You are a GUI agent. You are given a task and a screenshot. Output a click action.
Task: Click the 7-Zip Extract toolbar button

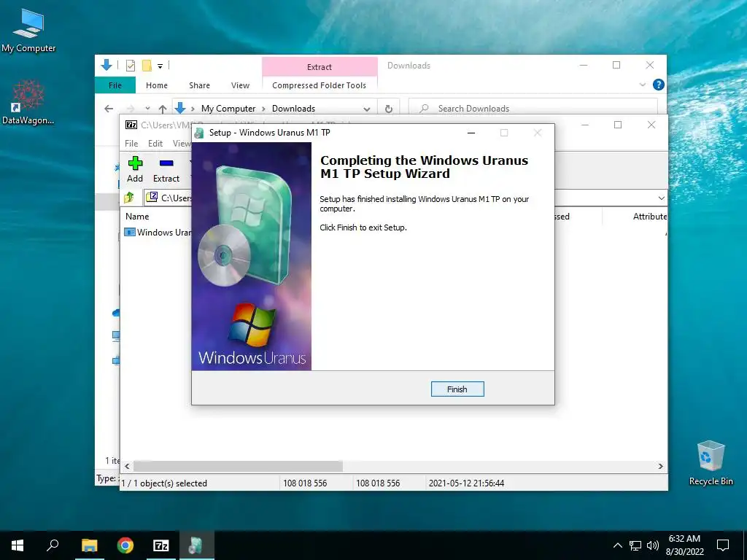[166, 169]
